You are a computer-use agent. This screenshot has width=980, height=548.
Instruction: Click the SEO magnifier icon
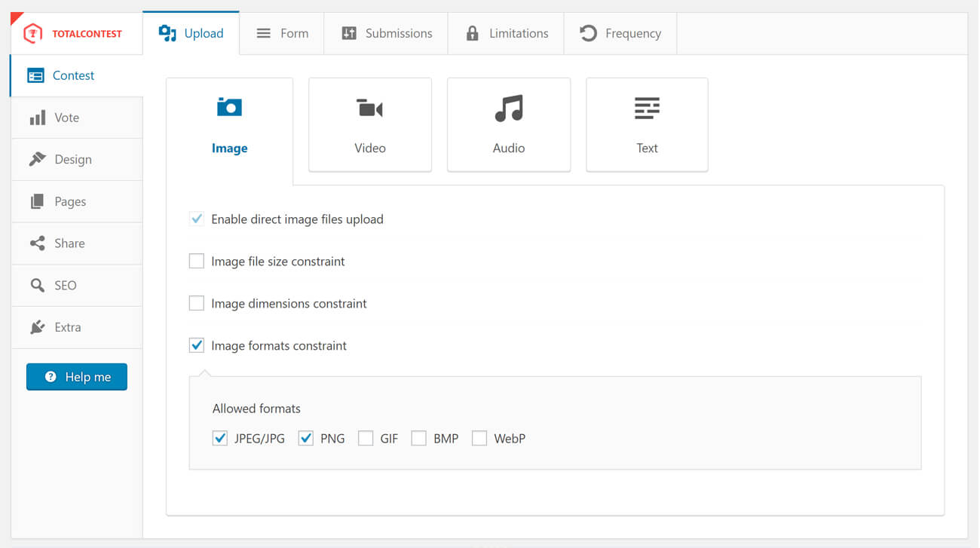pyautogui.click(x=37, y=286)
